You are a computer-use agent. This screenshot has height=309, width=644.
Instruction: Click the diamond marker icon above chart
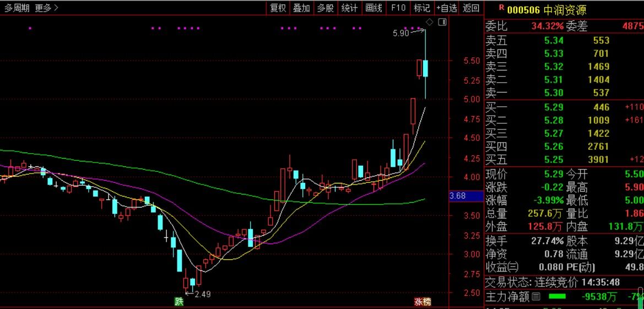click(430, 22)
